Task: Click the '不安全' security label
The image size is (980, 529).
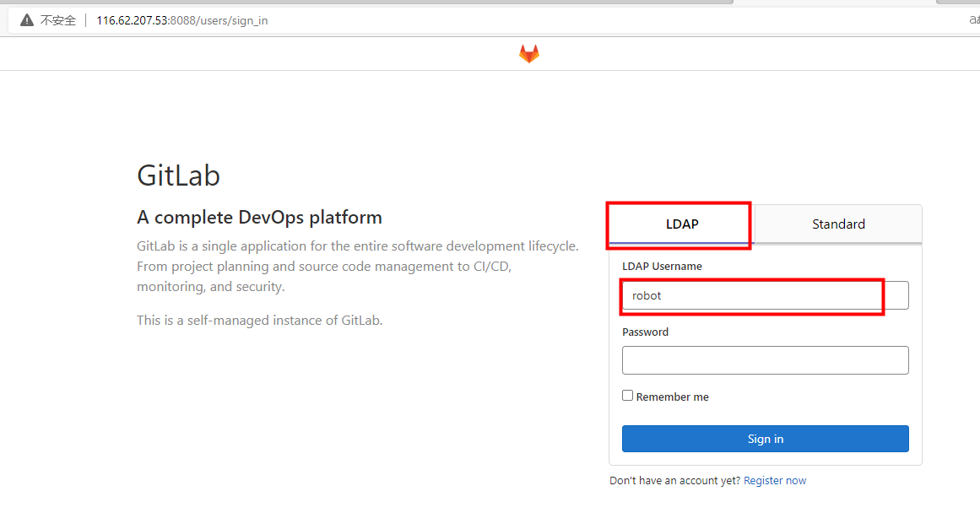Action: coord(58,20)
